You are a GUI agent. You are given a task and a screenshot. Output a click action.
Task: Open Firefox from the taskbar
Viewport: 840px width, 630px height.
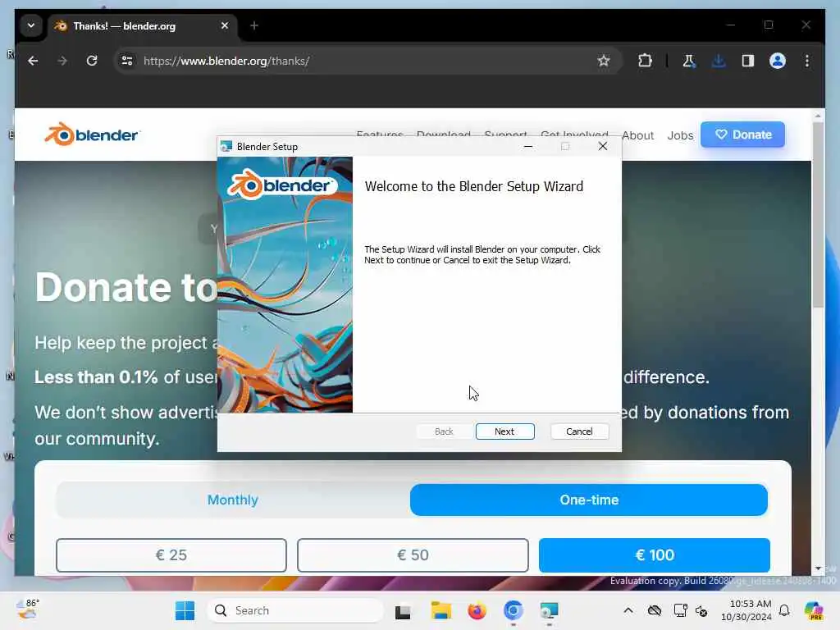point(477,610)
